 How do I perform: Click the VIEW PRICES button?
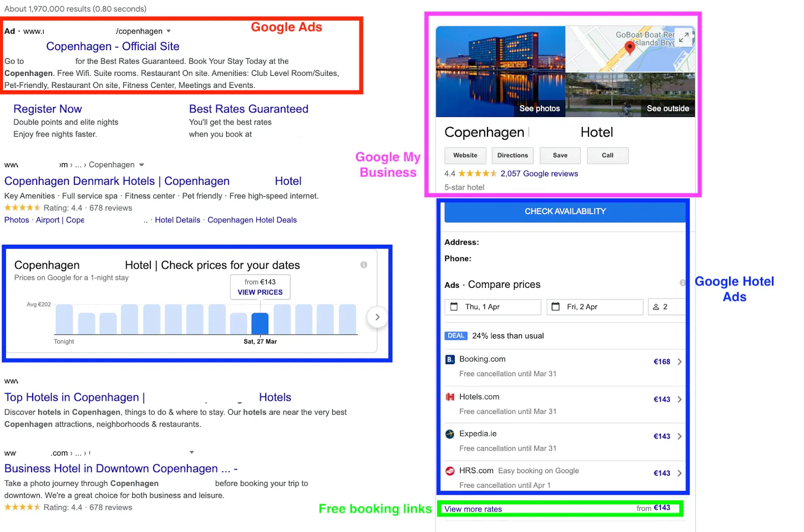pyautogui.click(x=260, y=292)
